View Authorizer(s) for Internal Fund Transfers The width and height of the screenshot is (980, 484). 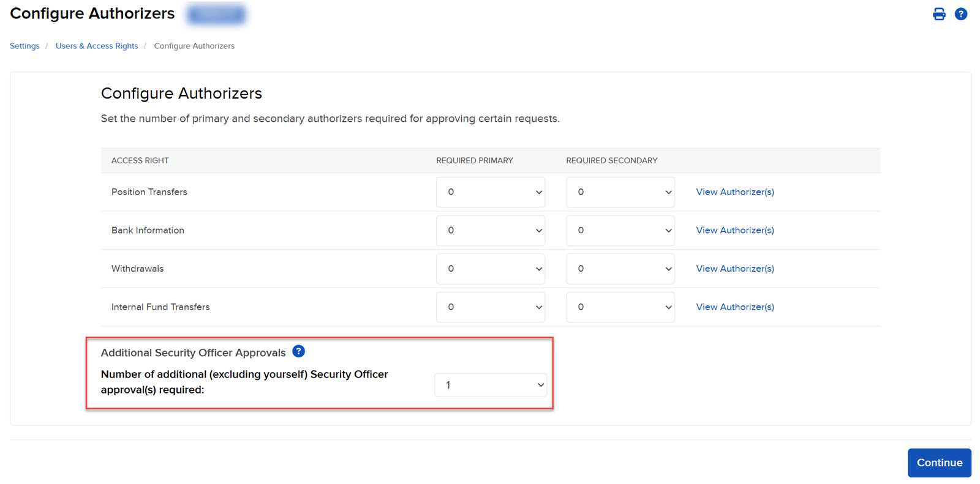click(735, 307)
